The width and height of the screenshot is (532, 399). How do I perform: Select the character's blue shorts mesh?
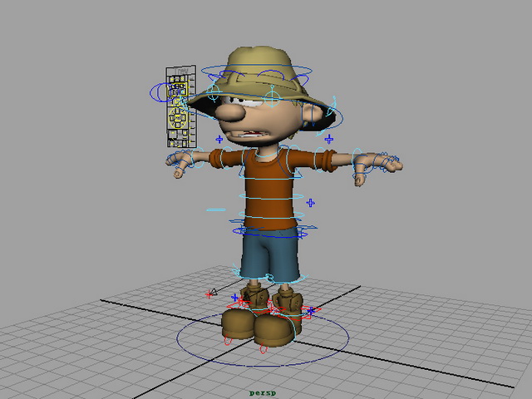click(270, 254)
